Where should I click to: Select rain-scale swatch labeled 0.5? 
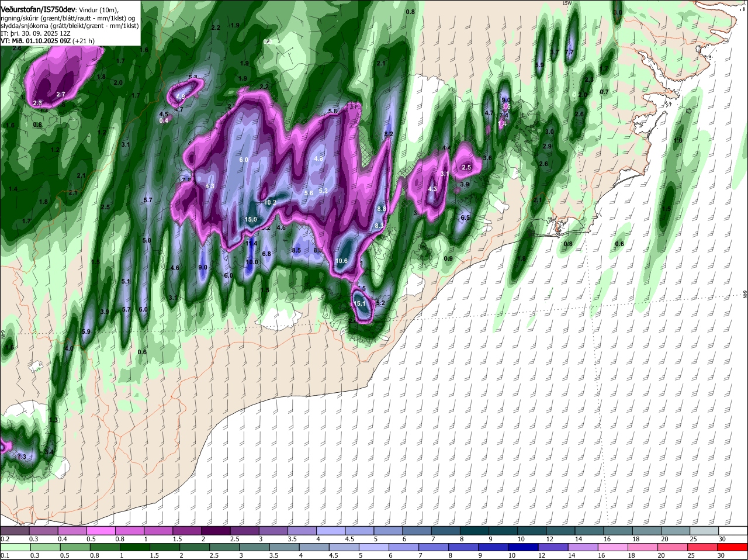(x=74, y=547)
